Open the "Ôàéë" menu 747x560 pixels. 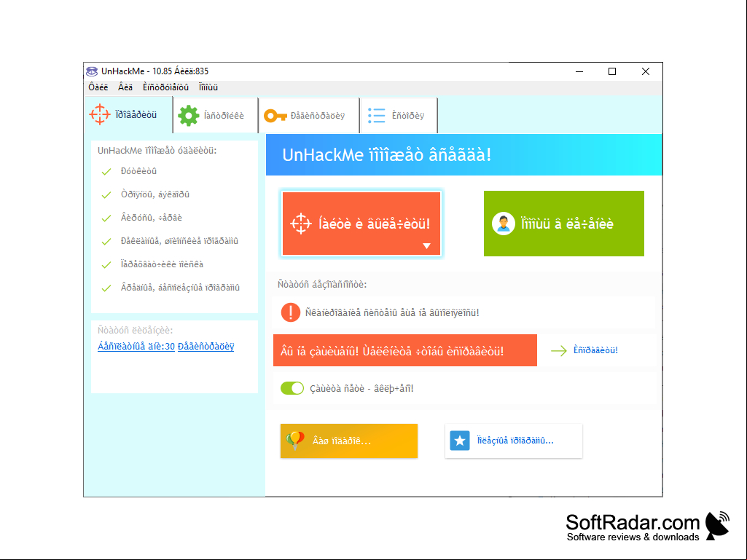point(98,87)
